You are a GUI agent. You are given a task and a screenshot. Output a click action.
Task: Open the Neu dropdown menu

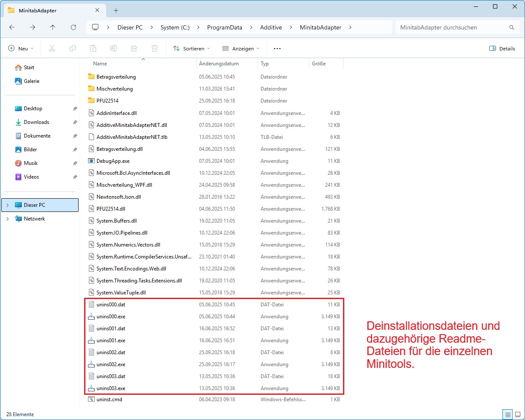pos(21,48)
